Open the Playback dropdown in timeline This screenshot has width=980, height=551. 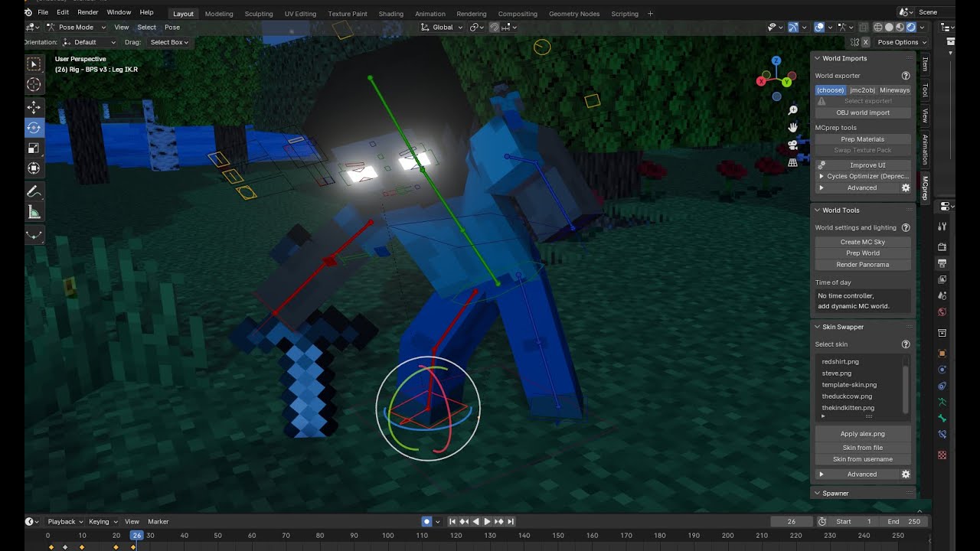pyautogui.click(x=65, y=522)
